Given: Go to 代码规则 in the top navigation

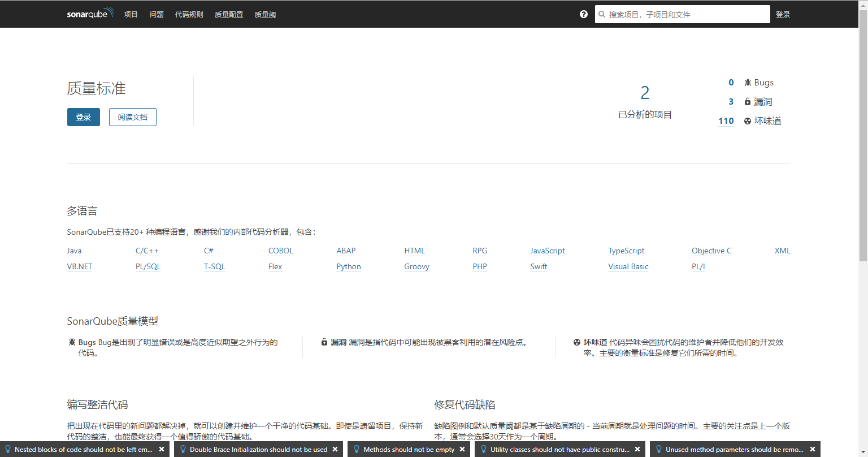Looking at the screenshot, I should point(189,14).
